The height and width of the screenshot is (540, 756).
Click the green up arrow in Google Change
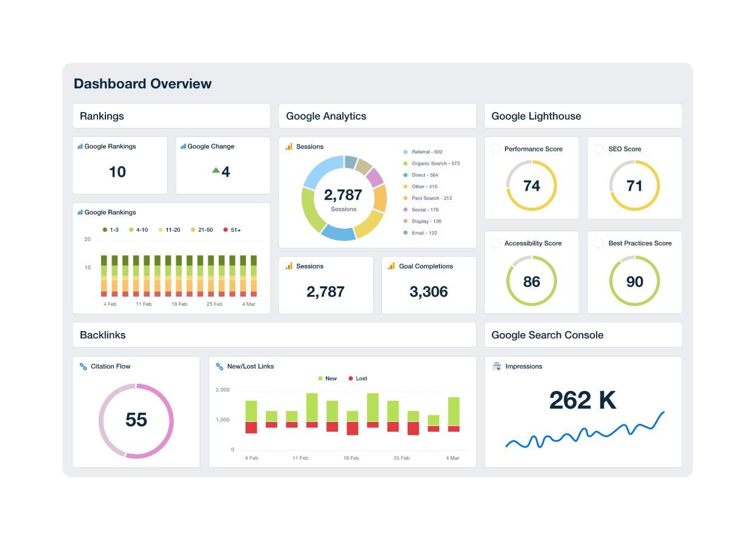216,171
